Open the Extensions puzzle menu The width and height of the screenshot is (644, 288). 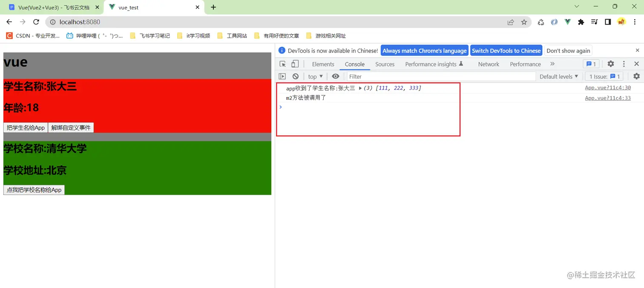[x=581, y=22]
